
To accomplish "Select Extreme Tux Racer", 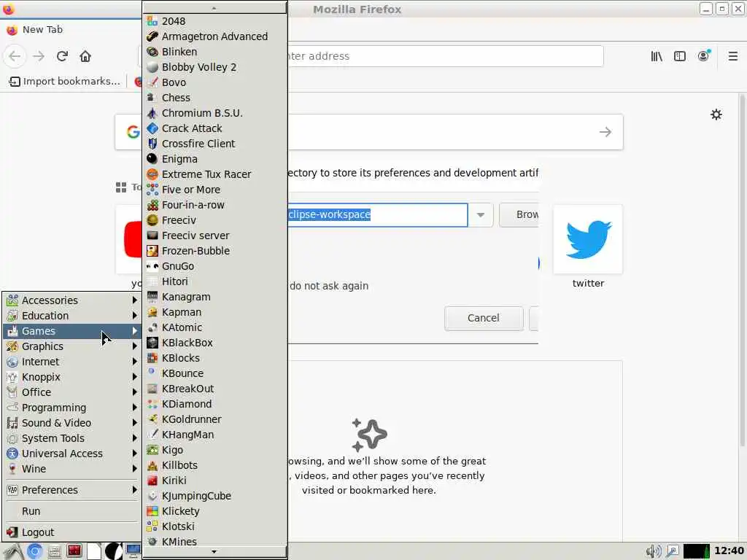I will pos(215,174).
